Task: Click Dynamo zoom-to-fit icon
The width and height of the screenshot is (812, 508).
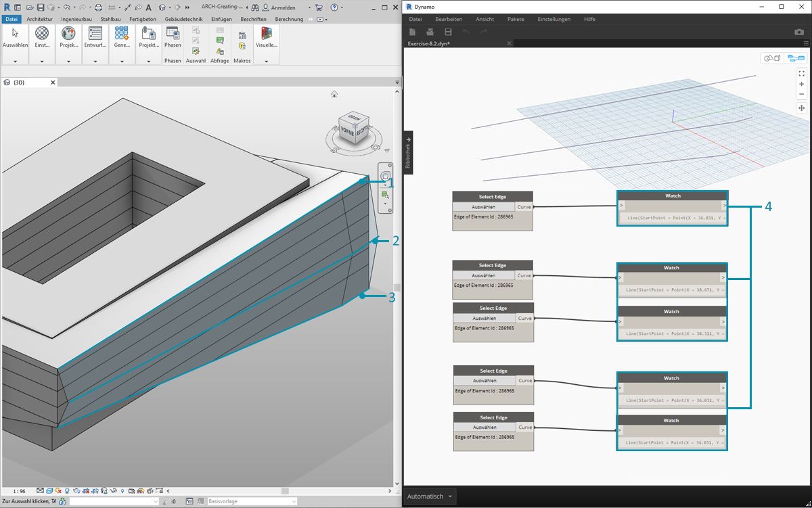Action: 801,73
